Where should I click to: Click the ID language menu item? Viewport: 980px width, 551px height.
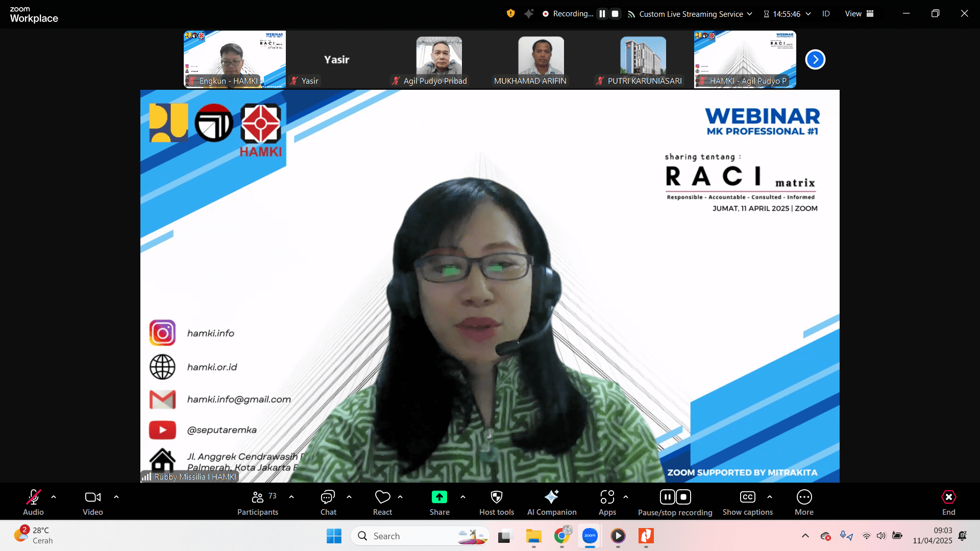(826, 14)
